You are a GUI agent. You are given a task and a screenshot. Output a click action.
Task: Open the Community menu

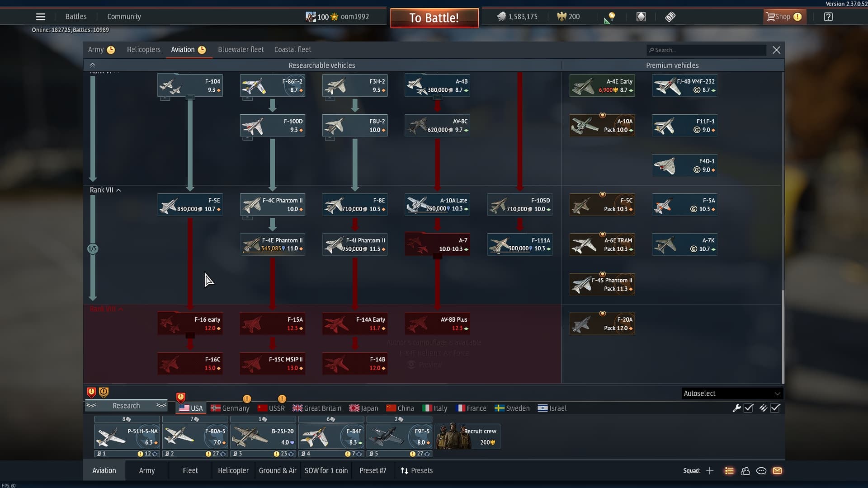(x=124, y=17)
